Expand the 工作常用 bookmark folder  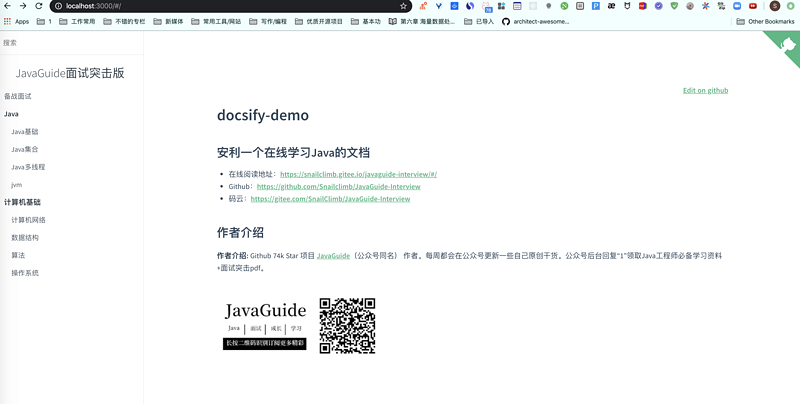coord(77,21)
